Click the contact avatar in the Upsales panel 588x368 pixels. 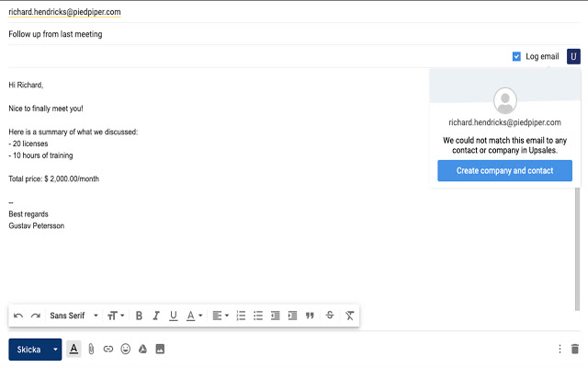pos(505,100)
